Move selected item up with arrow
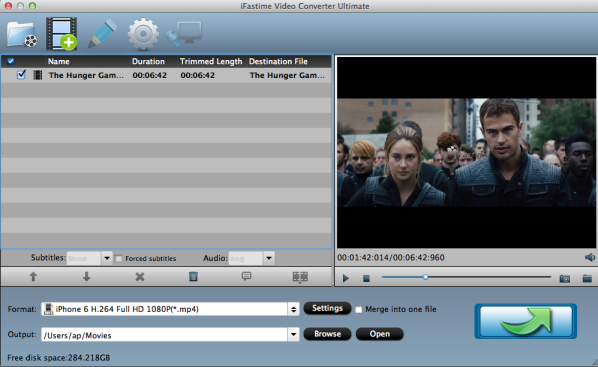This screenshot has width=598, height=367. pyautogui.click(x=33, y=277)
